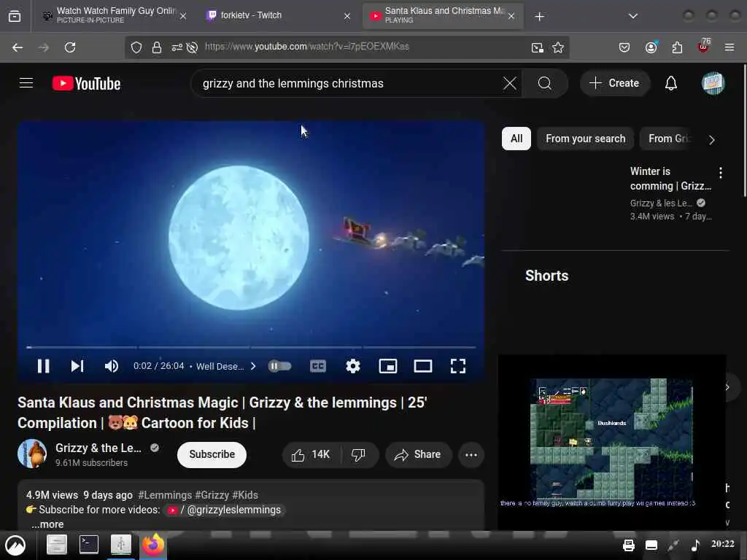The width and height of the screenshot is (747, 560).
Task: Open the site permissions icon in the address bar
Action: [177, 47]
